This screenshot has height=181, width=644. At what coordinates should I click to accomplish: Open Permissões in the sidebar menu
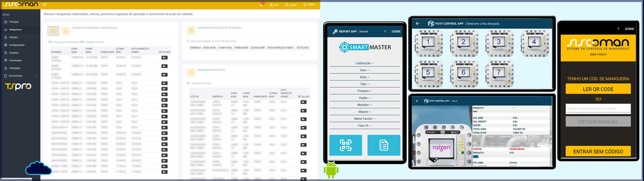(20, 60)
